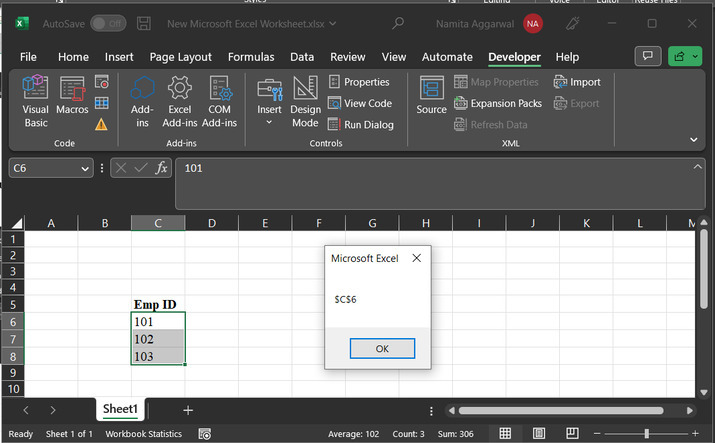Open the Name Box dropdown

pos(86,169)
